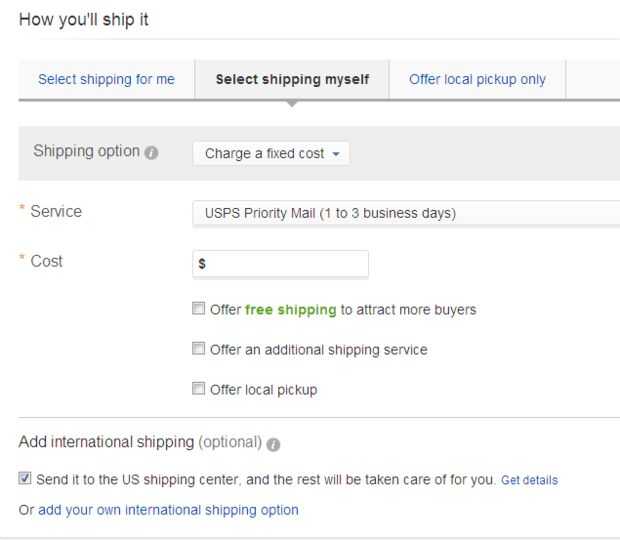Click the Service field label
Screen dimensions: 620x540
pyautogui.click(x=56, y=211)
